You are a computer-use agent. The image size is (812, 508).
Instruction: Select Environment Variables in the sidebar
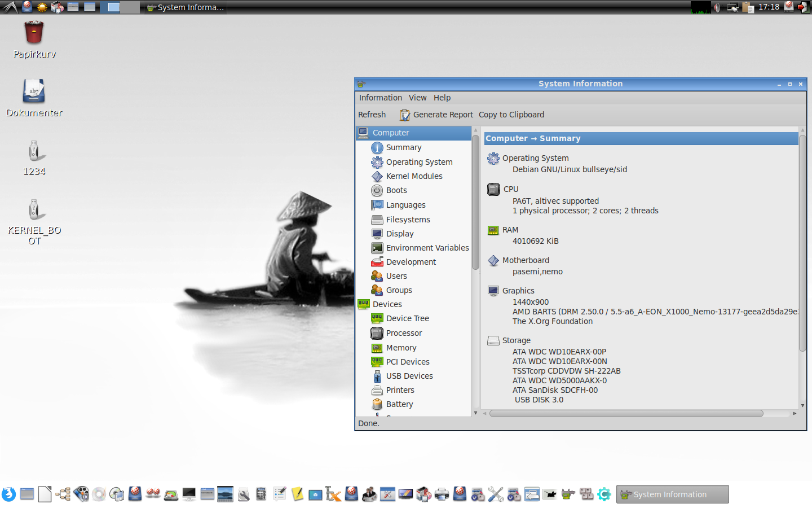(427, 248)
